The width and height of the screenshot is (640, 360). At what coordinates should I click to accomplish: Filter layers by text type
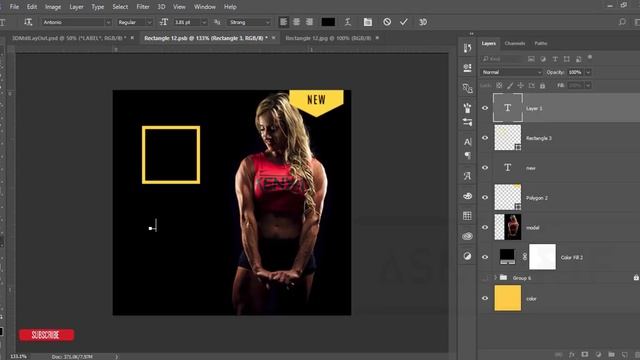555,59
